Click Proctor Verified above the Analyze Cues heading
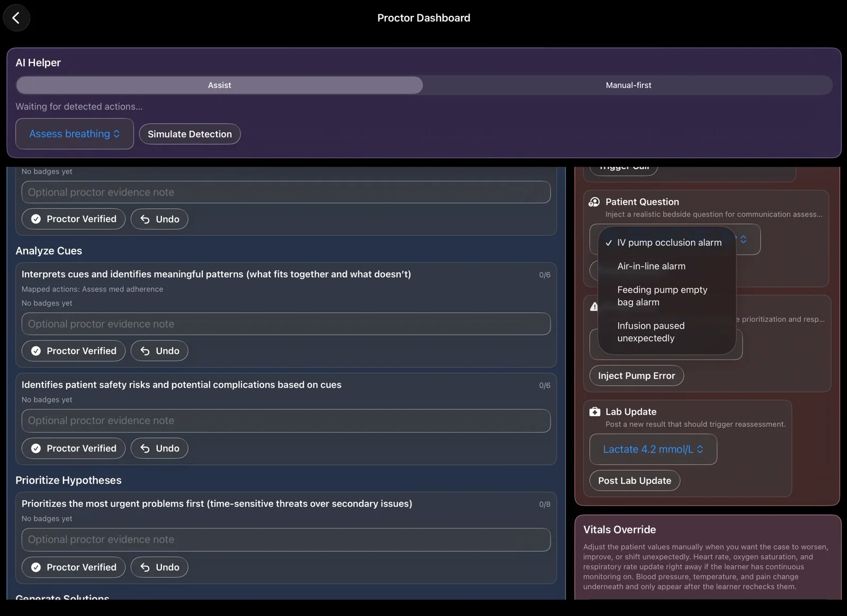The image size is (847, 616). [x=74, y=219]
